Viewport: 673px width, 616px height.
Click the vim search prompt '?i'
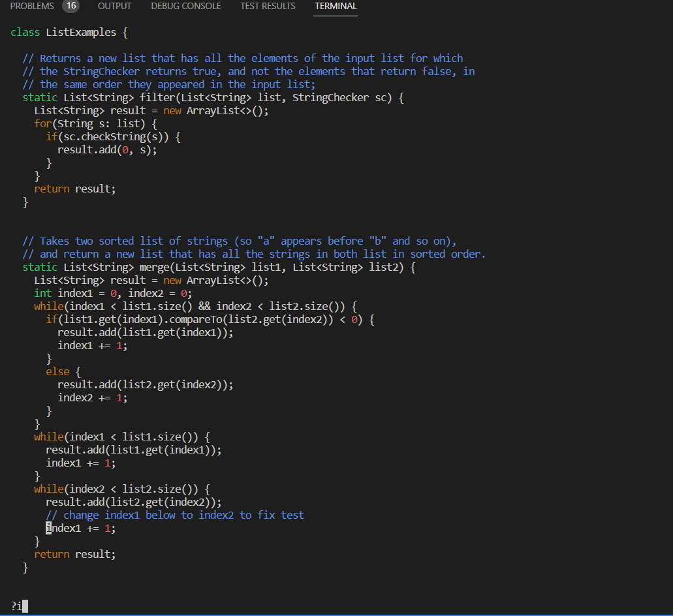tap(17, 606)
